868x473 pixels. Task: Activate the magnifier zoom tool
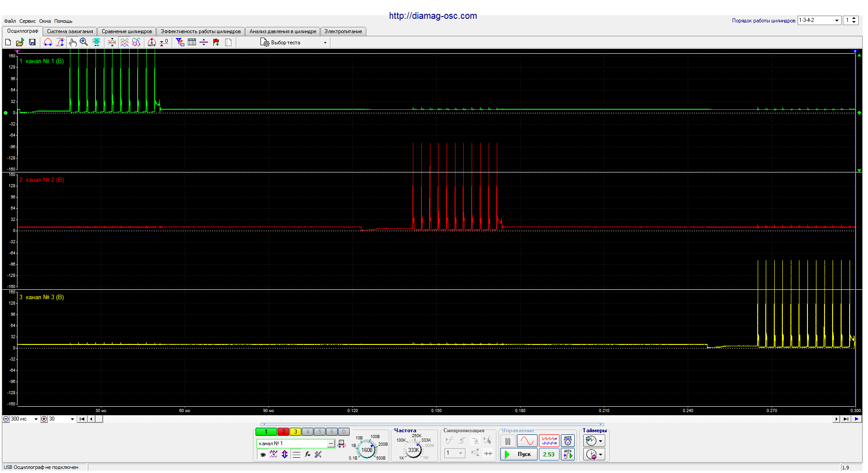coord(84,42)
